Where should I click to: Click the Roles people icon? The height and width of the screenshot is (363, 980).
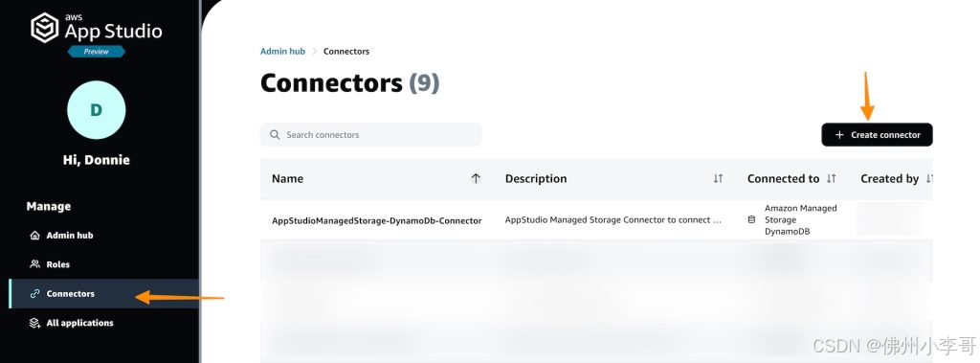[35, 264]
